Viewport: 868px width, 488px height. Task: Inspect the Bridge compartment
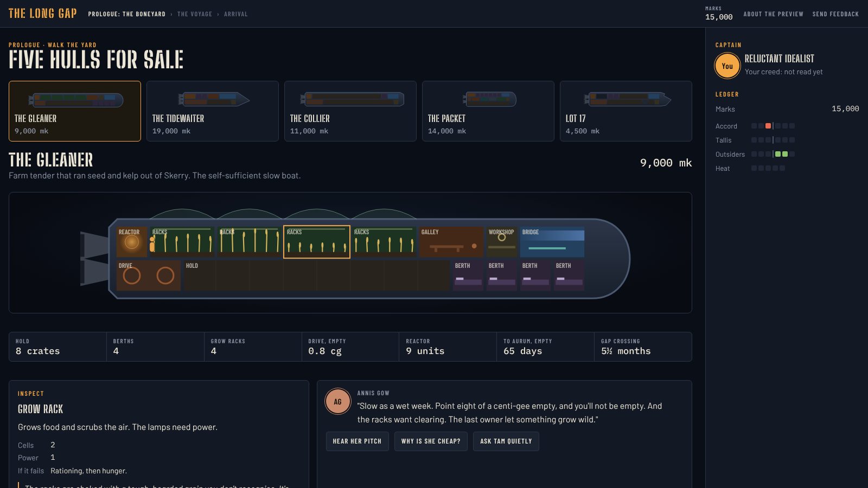point(552,242)
